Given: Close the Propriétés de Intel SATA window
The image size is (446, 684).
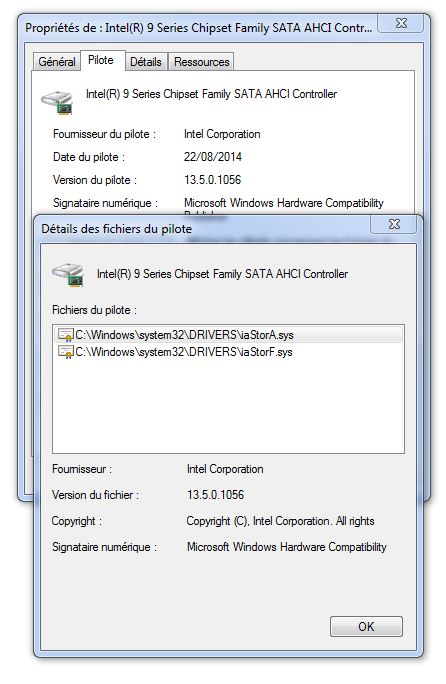Looking at the screenshot, I should tap(401, 23).
